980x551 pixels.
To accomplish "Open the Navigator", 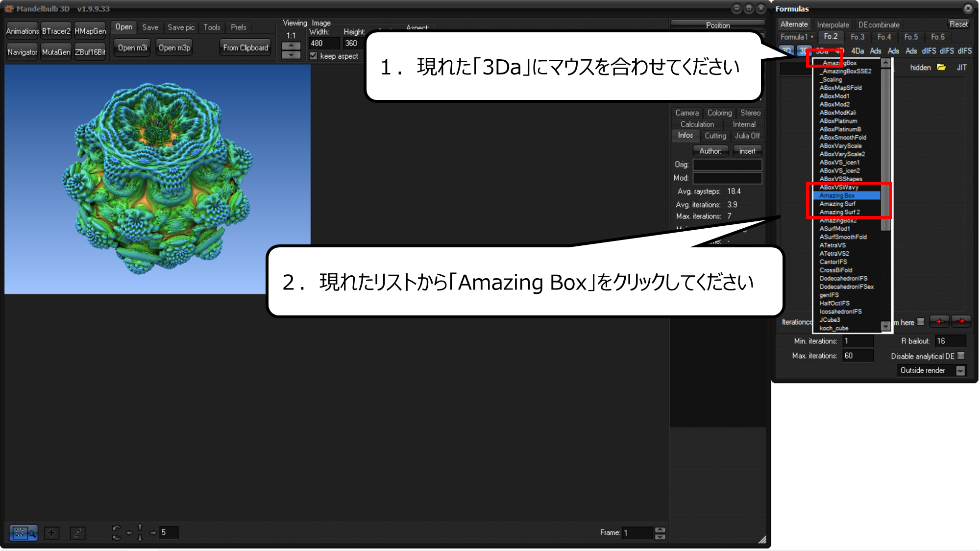I will pos(23,52).
